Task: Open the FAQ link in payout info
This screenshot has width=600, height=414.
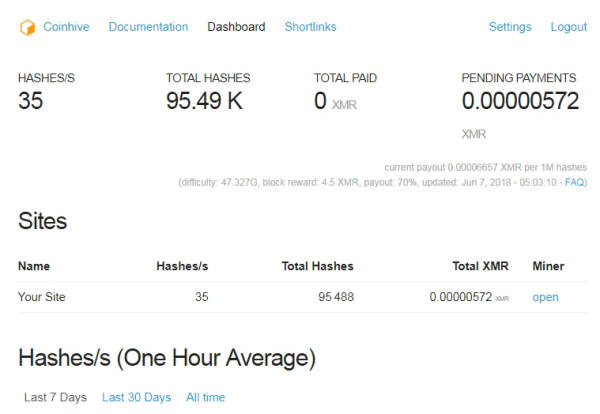Action: tap(575, 183)
